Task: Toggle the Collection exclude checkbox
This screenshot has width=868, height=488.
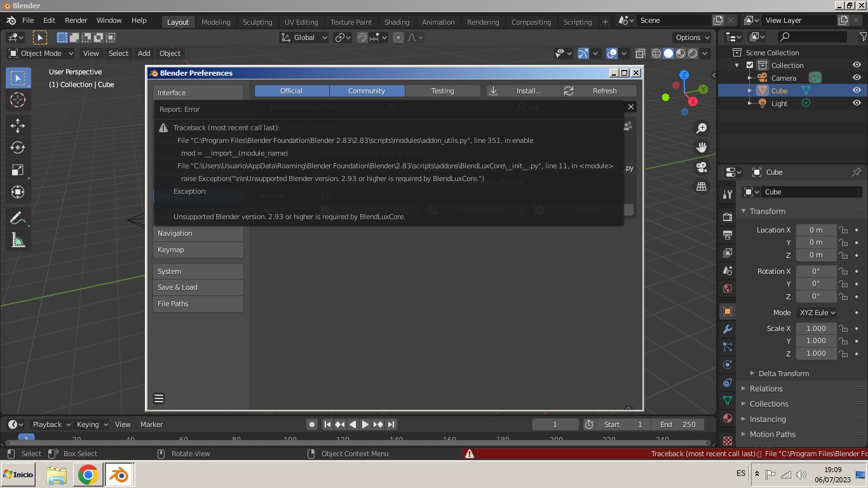Action: [x=750, y=65]
